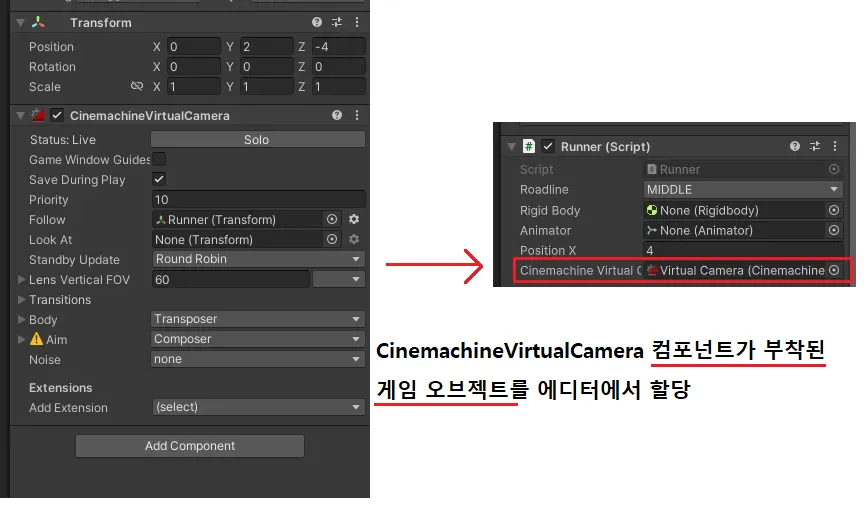Open object picker for Cinemachine Virtual Camera field
Screen dimensions: 864x505
(x=834, y=270)
